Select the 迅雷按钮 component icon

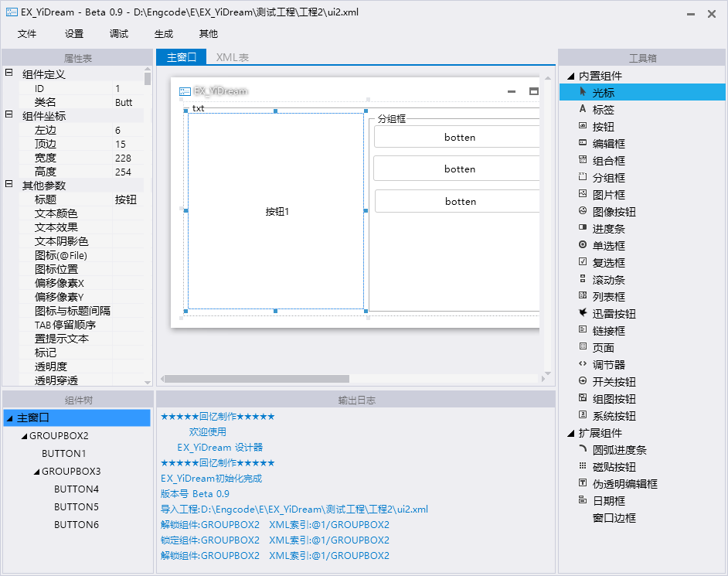tap(583, 313)
